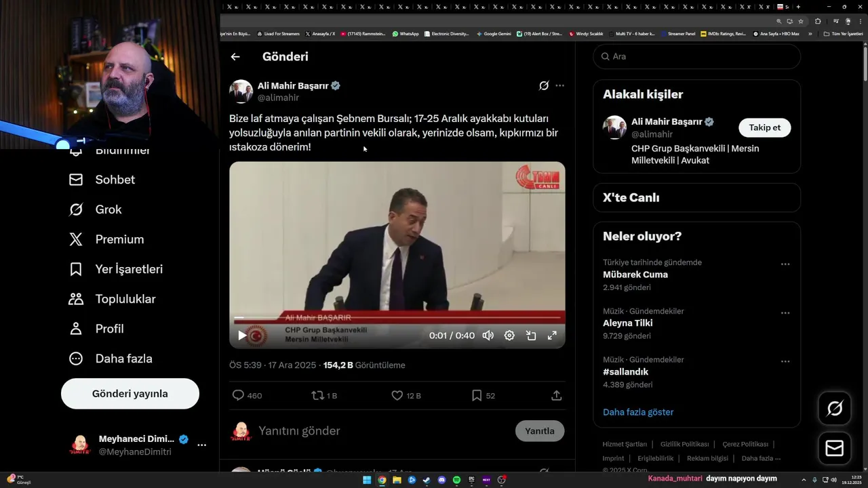
Task: Open the floating Grok button
Action: (x=835, y=408)
